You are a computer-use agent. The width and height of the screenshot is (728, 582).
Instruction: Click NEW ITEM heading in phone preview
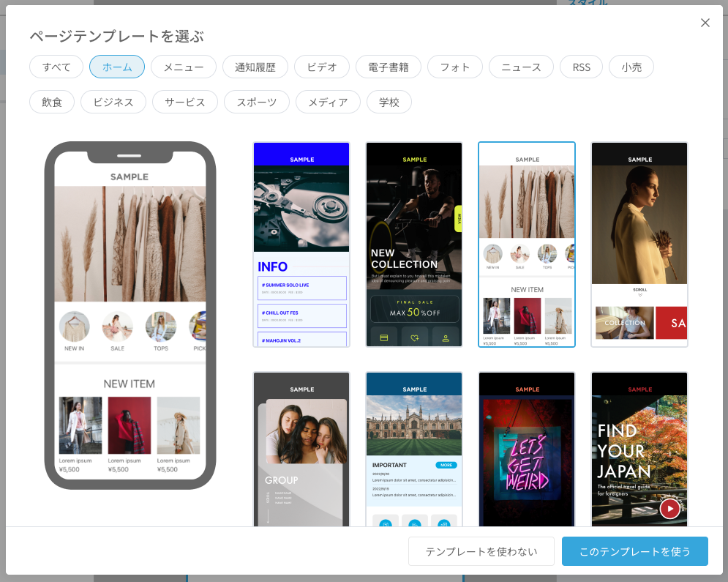click(129, 384)
